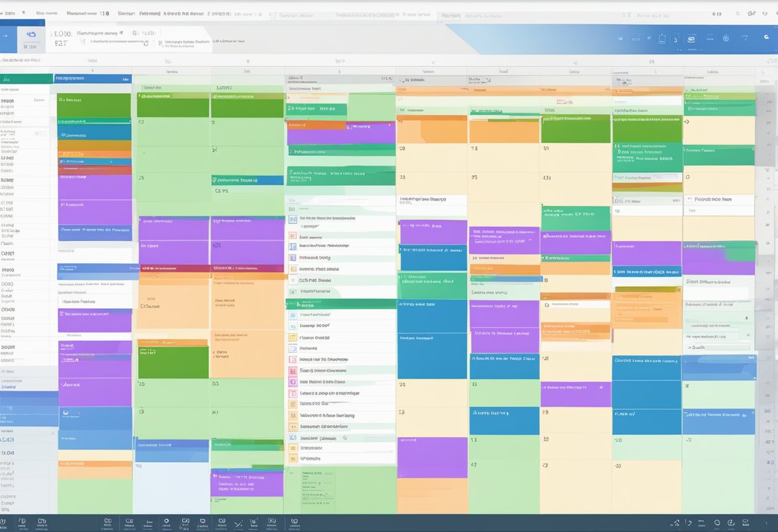Open the first item in the top menu bar
778x532 pixels.
[10, 13]
